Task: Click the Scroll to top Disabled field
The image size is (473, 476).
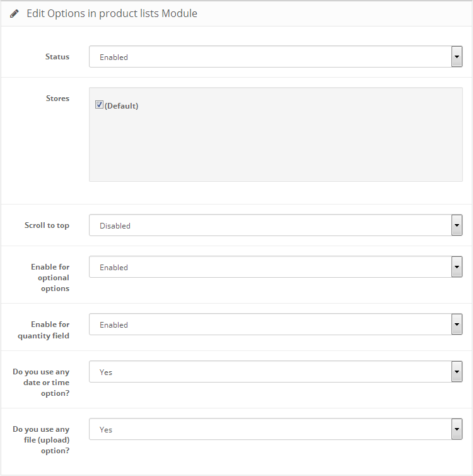Action: (x=276, y=225)
